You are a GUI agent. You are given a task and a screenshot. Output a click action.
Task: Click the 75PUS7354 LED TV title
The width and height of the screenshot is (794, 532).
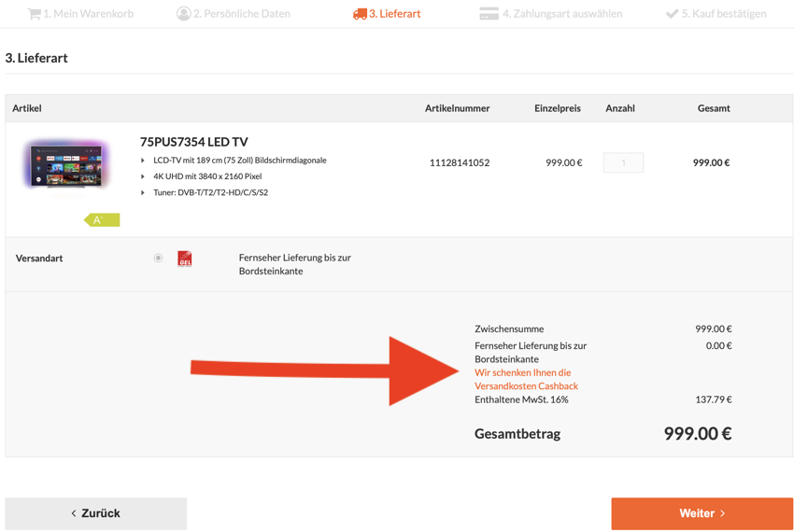[x=194, y=142]
